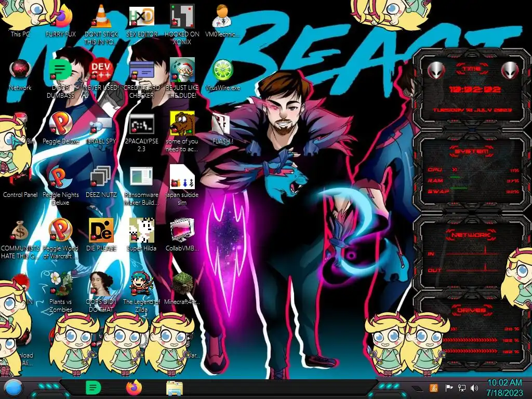Image resolution: width=532 pixels, height=399 pixels.
Task: Select the 'some of you need to ac...' icon
Action: click(182, 132)
